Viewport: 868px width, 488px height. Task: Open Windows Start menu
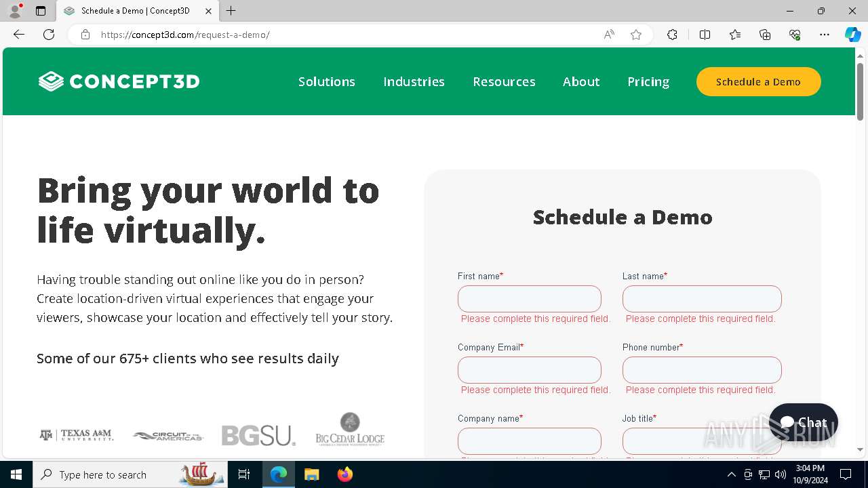pyautogui.click(x=16, y=474)
